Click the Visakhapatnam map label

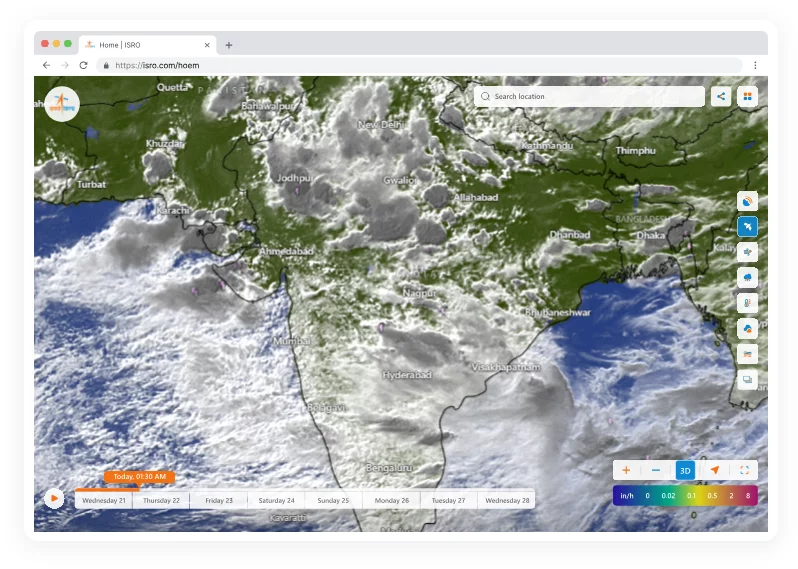[x=506, y=367]
